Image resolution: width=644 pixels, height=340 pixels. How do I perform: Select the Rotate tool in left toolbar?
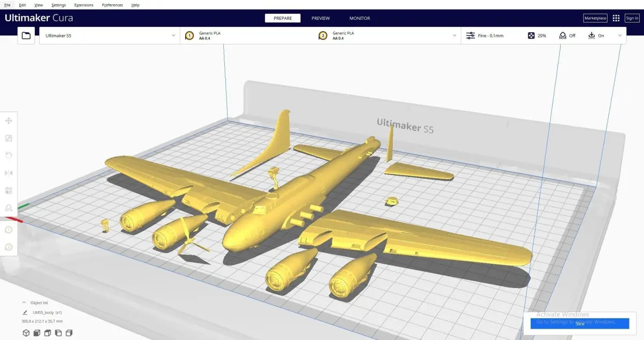point(9,156)
